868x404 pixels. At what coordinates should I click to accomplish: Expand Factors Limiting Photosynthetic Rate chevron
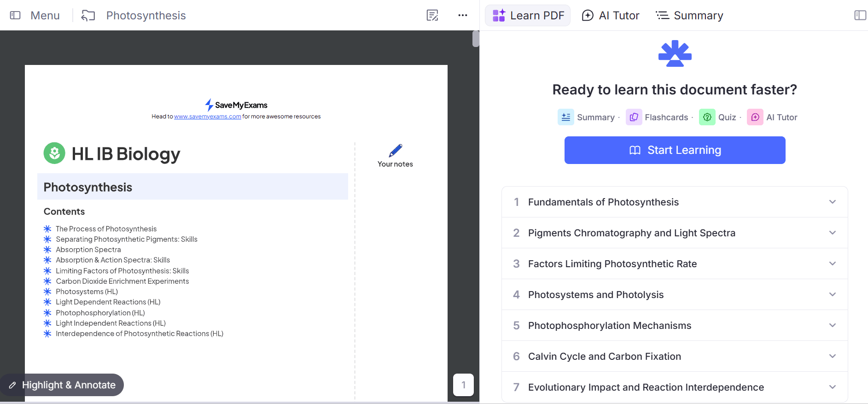click(x=833, y=263)
